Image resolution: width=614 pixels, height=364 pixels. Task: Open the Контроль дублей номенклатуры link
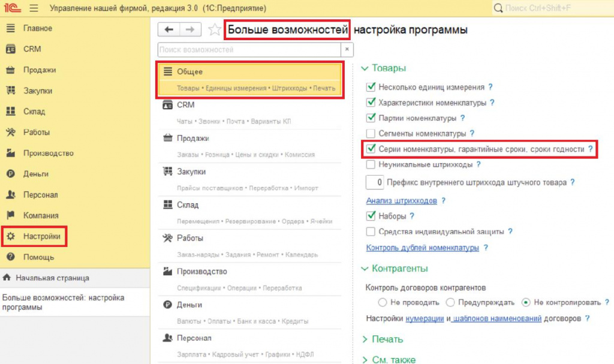(x=423, y=248)
